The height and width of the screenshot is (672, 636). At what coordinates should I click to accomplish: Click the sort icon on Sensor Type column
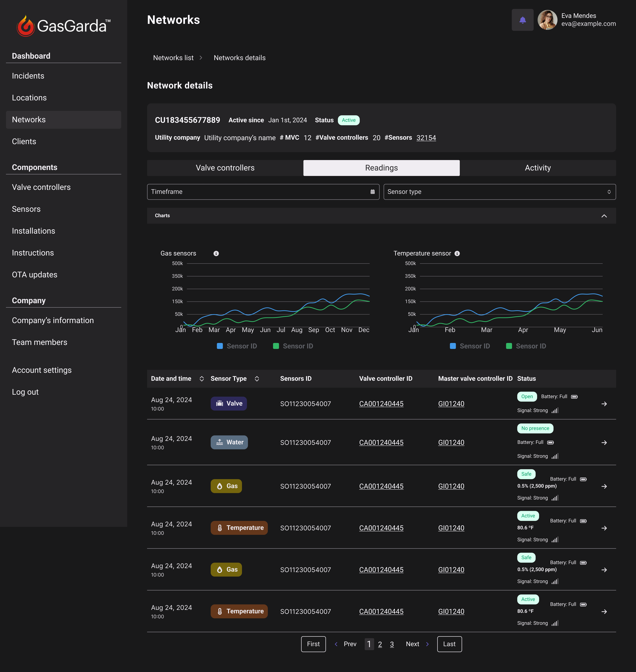pos(257,379)
